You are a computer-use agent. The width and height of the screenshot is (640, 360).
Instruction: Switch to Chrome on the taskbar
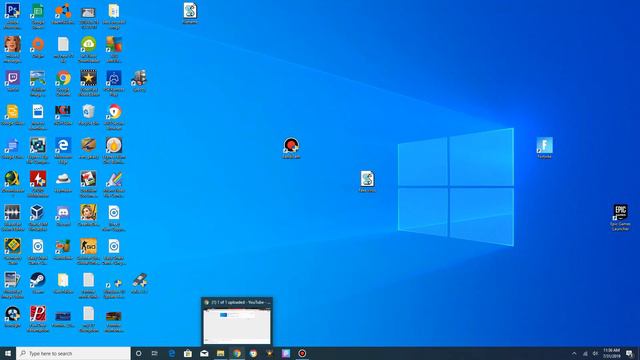(x=237, y=353)
